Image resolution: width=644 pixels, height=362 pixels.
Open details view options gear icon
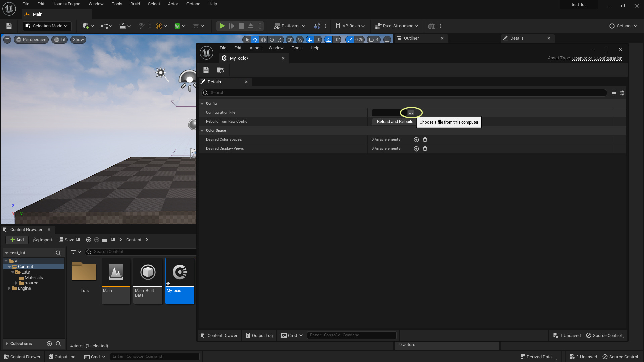click(622, 93)
